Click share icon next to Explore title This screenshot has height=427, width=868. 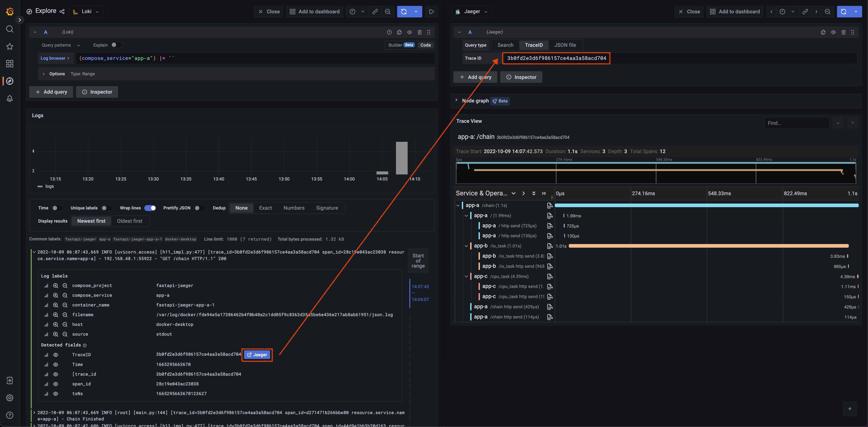pos(62,12)
